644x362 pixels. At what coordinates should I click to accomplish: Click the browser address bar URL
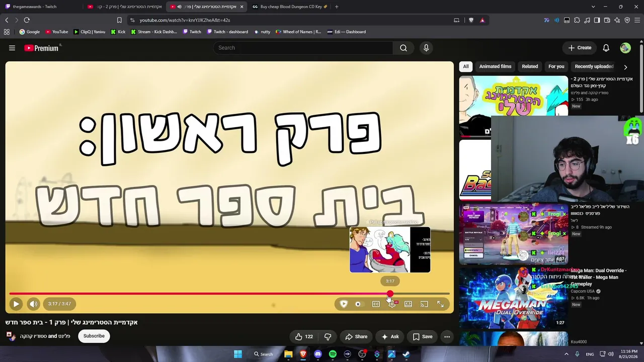coord(185,20)
